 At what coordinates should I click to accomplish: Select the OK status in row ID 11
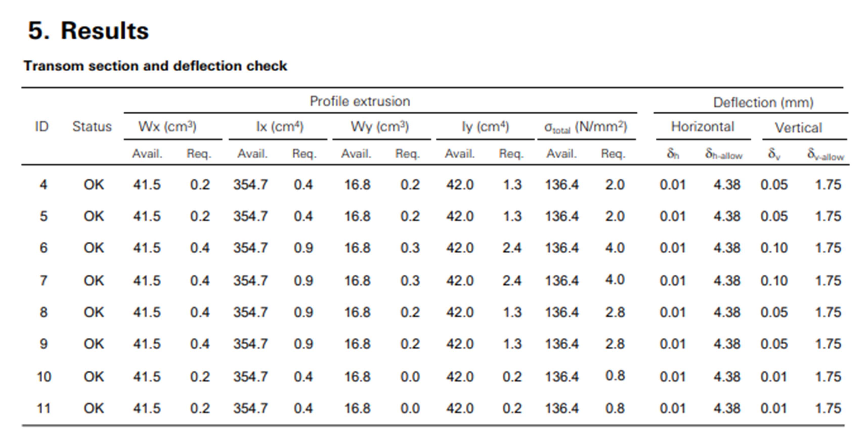tap(94, 408)
